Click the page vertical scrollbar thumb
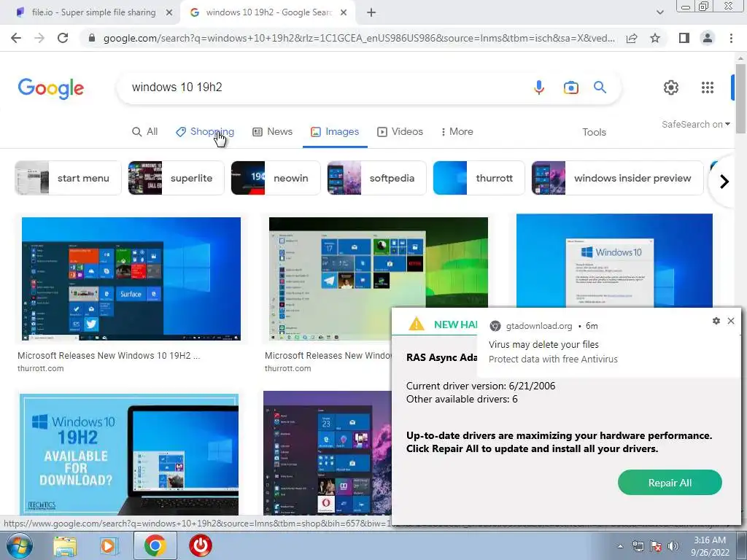 click(741, 98)
